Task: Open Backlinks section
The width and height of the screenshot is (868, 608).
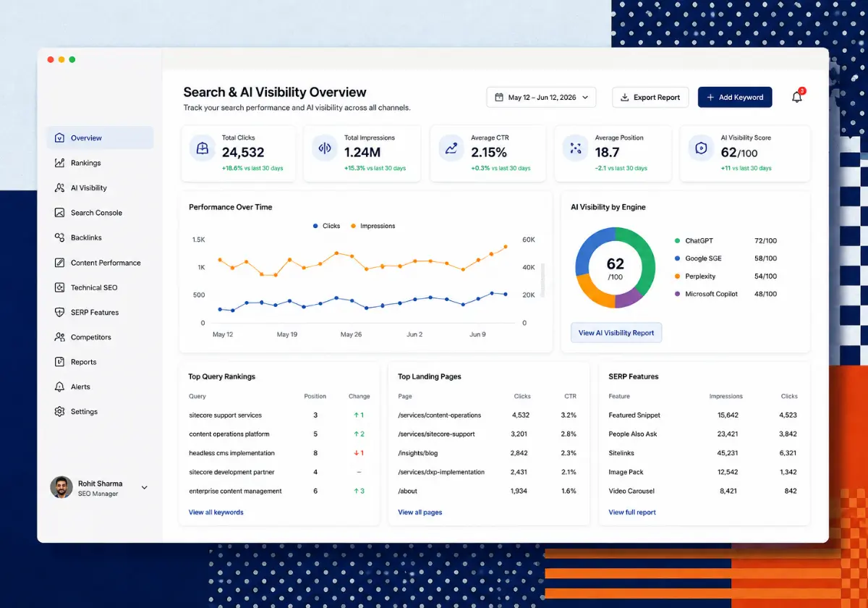Action: click(x=100, y=237)
